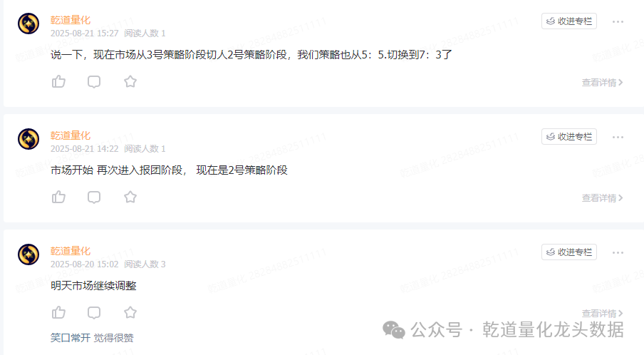View details of the 15:27 post via 查看详情
644x355 pixels.
click(x=602, y=83)
